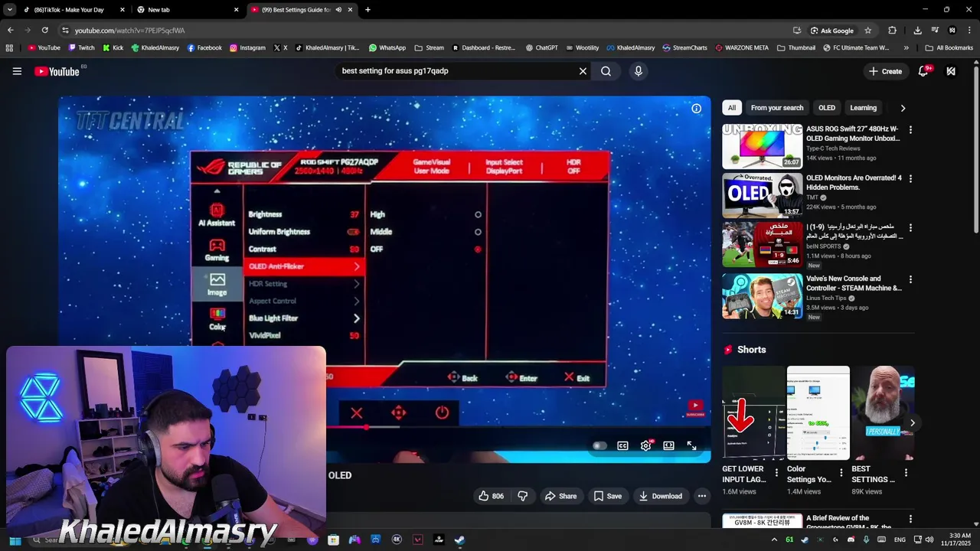Open options for OLED Monitors Overrated video

(x=910, y=179)
